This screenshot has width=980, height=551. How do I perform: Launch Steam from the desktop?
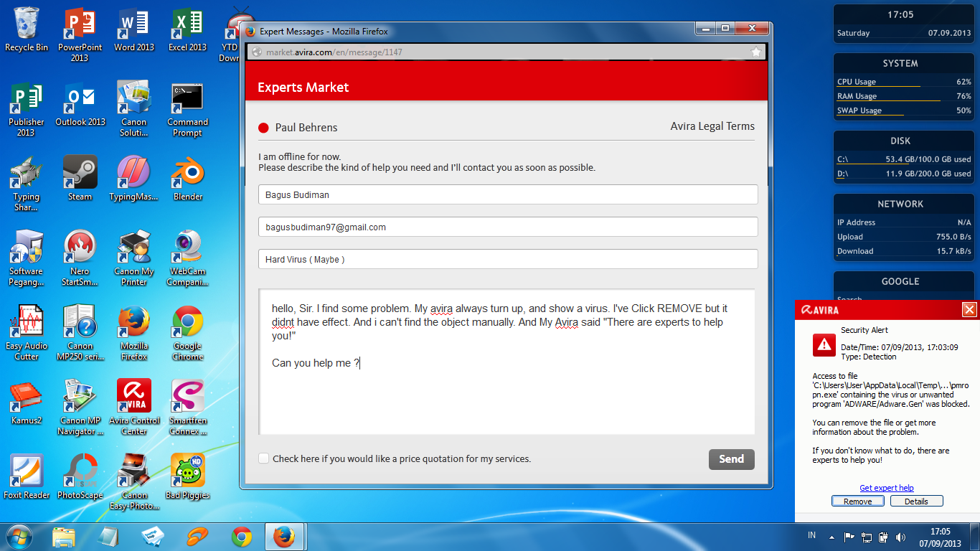coord(80,179)
